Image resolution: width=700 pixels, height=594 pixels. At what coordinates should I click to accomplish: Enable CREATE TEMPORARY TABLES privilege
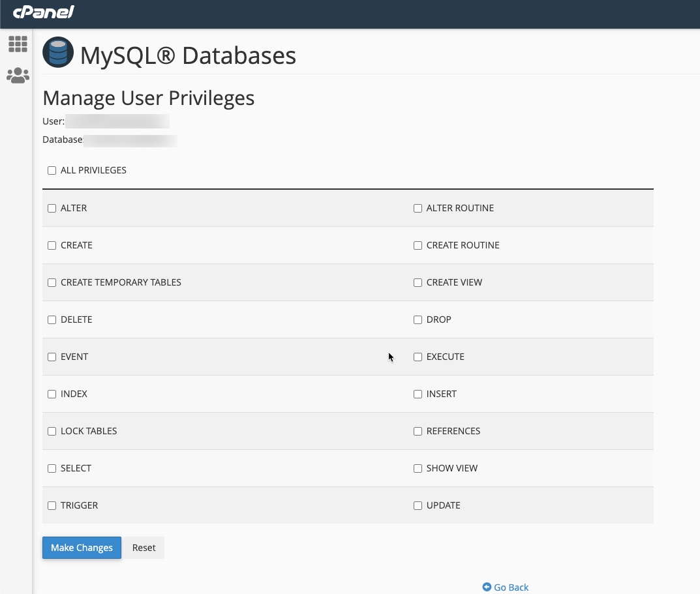click(52, 283)
